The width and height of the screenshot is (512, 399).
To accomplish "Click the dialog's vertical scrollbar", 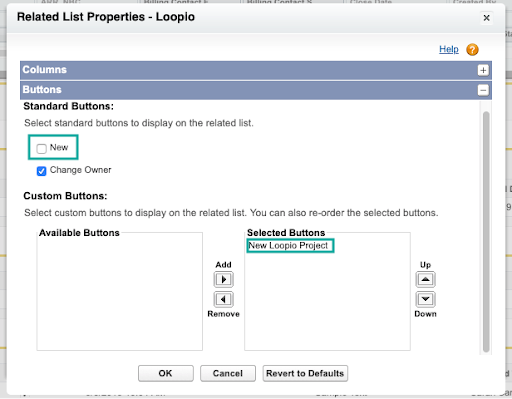I will point(486,232).
